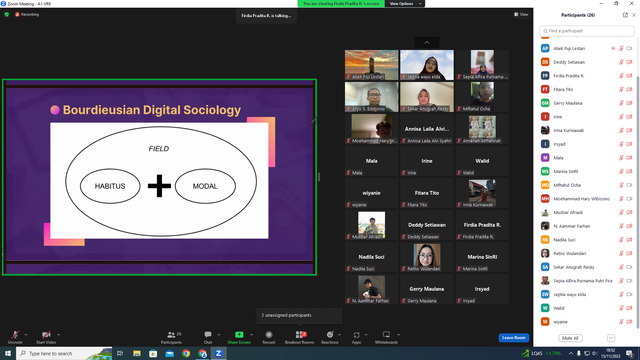Open Zoom icon in the taskbar
Screen dimensions: 640x360
coord(218,353)
